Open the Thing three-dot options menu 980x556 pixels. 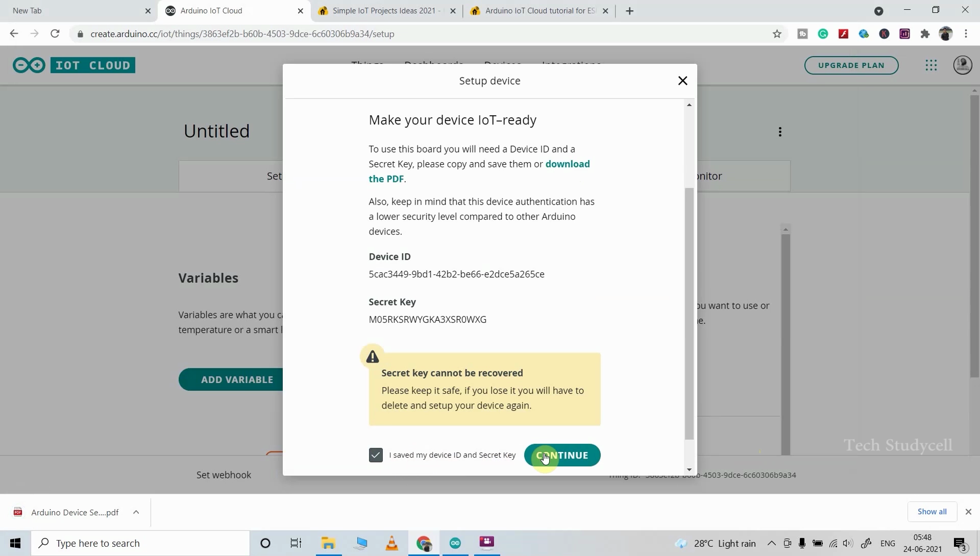coord(780,132)
